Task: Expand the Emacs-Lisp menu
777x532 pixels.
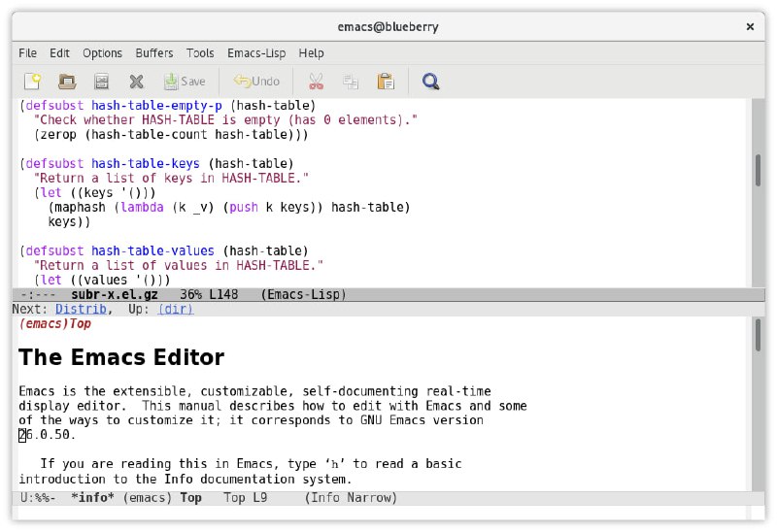Action: pos(256,53)
